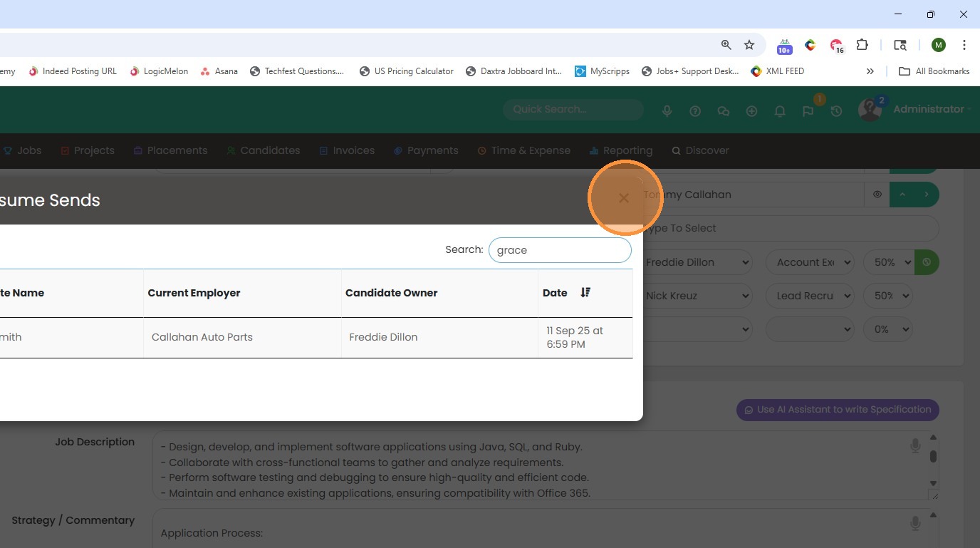The height and width of the screenshot is (548, 980).
Task: Click microphone icon in Strategy / Commentary field
Action: [915, 524]
